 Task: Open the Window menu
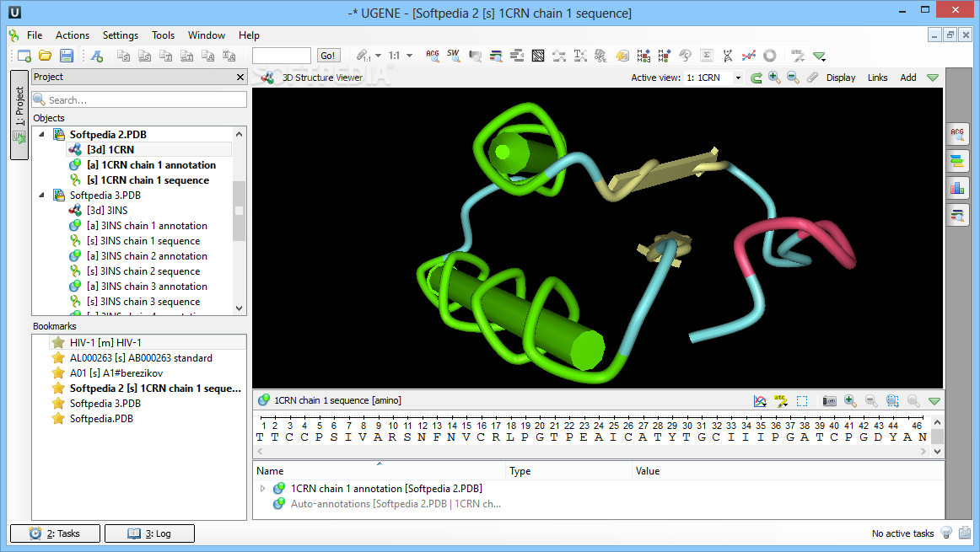click(207, 35)
